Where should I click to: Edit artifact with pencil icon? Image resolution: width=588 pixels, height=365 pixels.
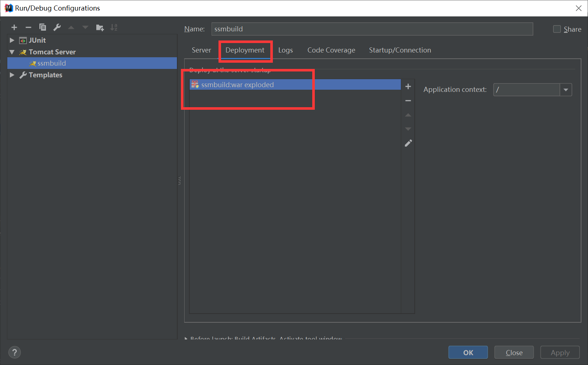408,143
